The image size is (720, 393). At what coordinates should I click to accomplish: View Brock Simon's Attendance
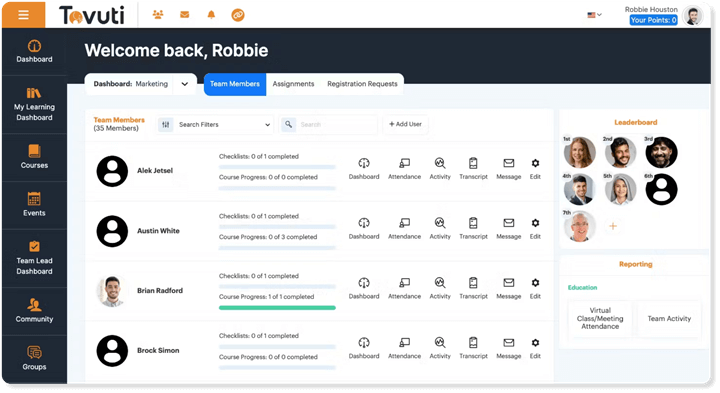405,348
